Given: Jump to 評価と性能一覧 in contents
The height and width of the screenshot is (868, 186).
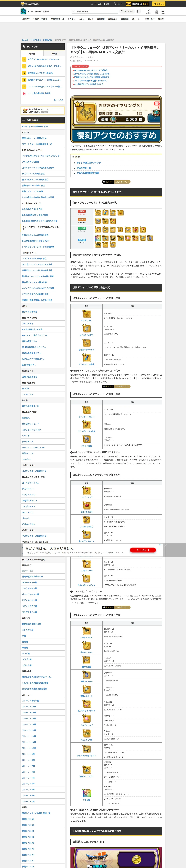Looking at the screenshot, I should [84, 168].
